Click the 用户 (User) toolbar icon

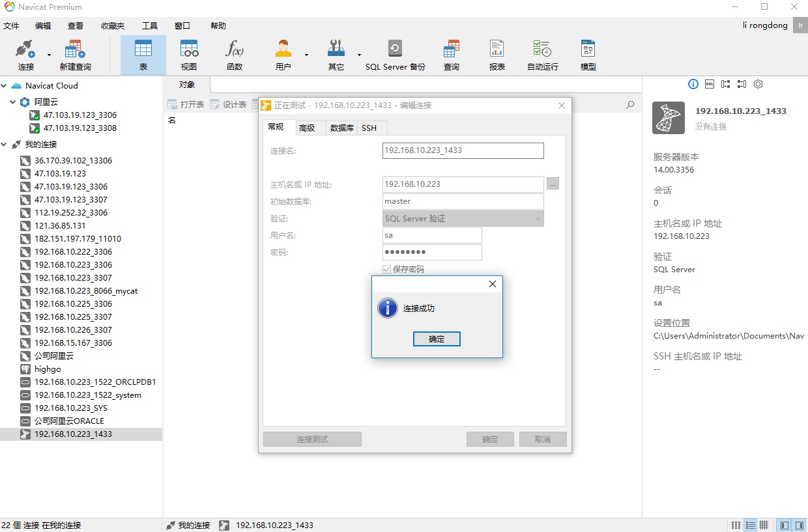tap(283, 55)
